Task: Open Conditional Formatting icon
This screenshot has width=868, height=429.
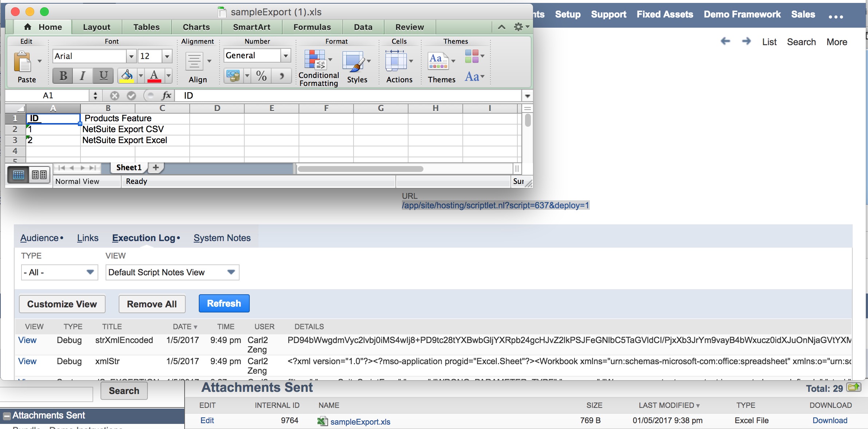Action: 315,60
